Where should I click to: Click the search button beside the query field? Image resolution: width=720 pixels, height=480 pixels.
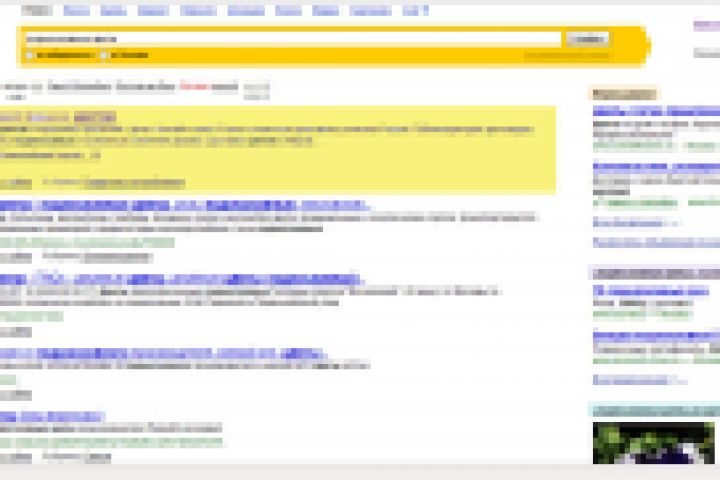(588, 39)
